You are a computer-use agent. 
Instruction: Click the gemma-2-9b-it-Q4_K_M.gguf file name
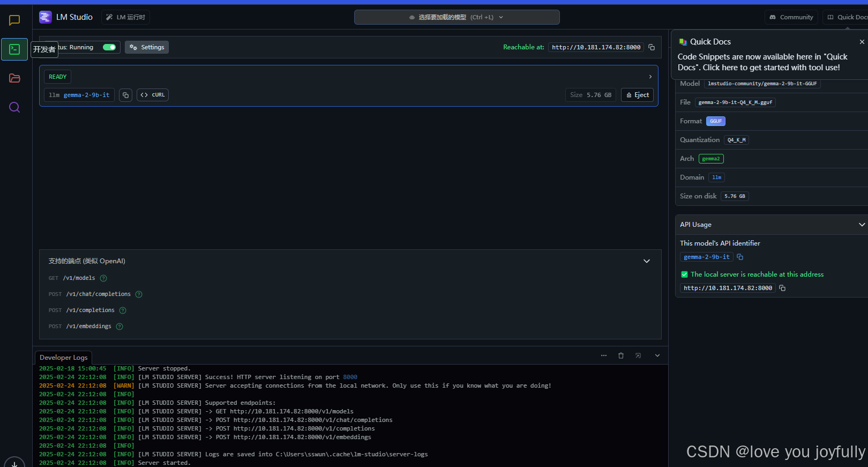pos(735,102)
